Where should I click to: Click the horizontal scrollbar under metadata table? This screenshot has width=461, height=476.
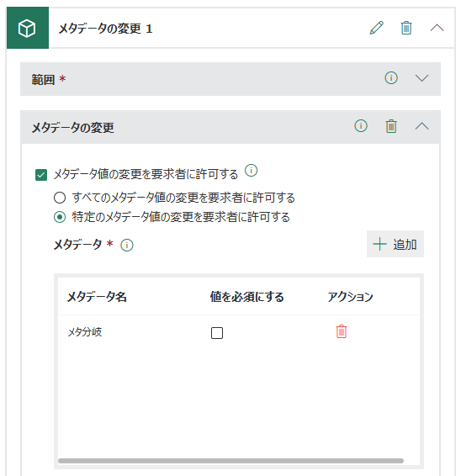coord(231,461)
